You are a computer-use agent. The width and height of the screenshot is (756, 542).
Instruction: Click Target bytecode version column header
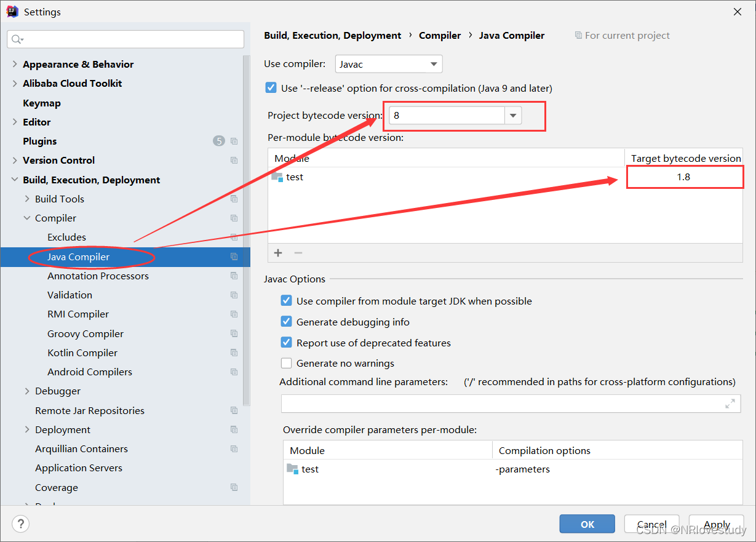click(x=686, y=158)
